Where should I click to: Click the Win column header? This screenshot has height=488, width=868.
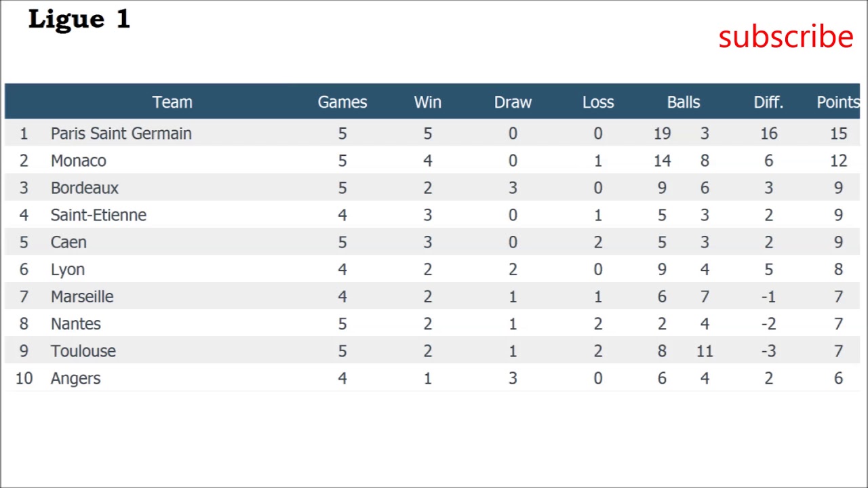[x=427, y=102]
